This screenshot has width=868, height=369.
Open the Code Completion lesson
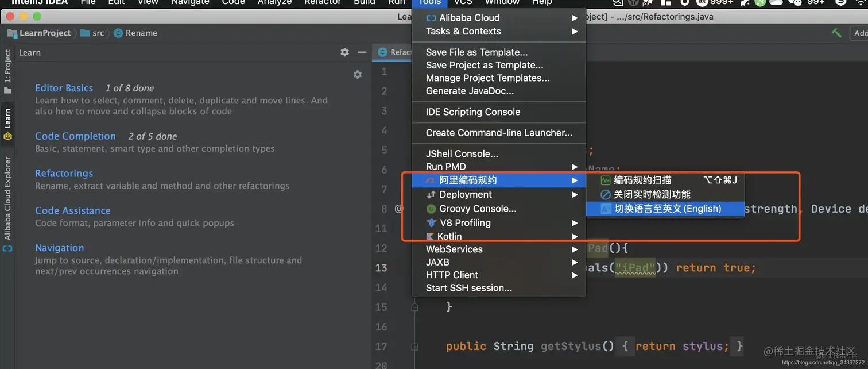pyautogui.click(x=75, y=136)
